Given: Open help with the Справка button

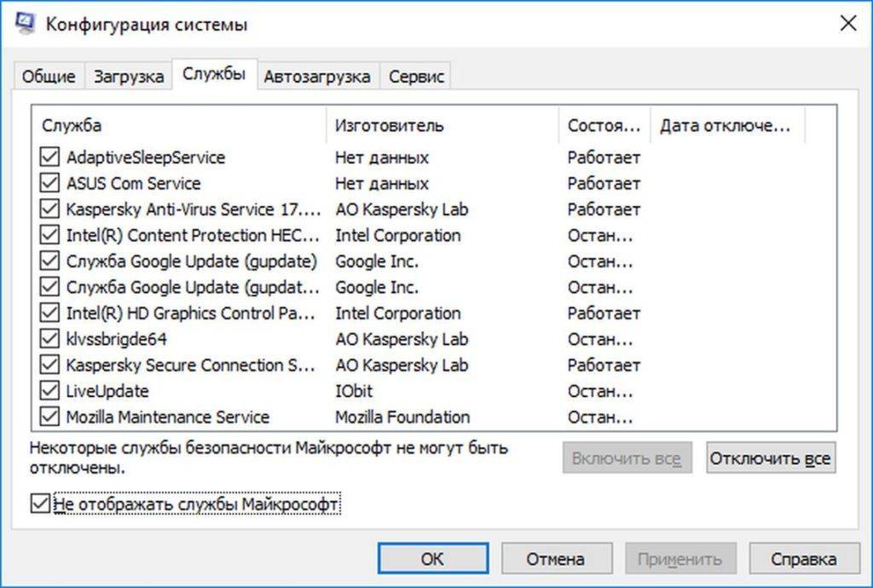Looking at the screenshot, I should pos(803,559).
